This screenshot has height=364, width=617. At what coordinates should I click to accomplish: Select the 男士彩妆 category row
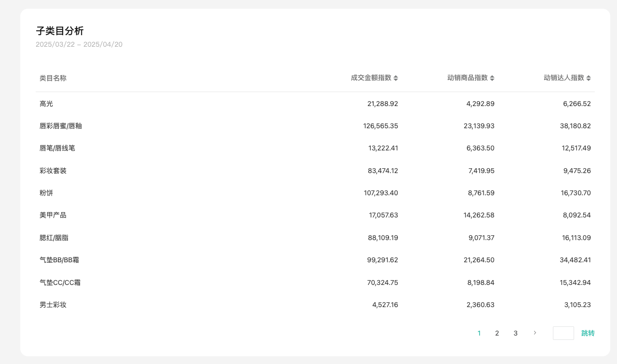(x=53, y=305)
